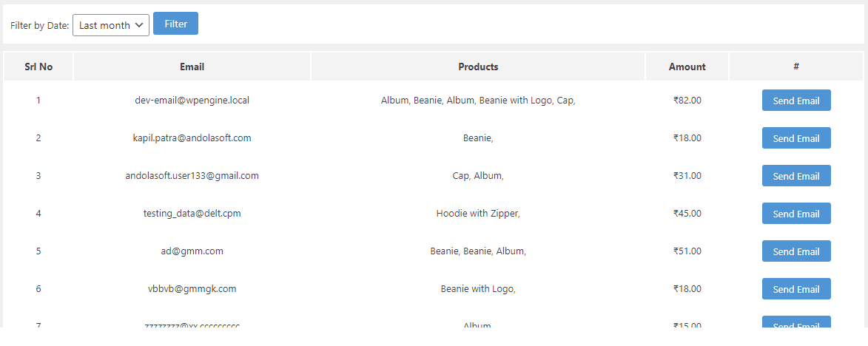
Task: Click the Beanie with Logo product in row 6
Action: click(x=478, y=288)
